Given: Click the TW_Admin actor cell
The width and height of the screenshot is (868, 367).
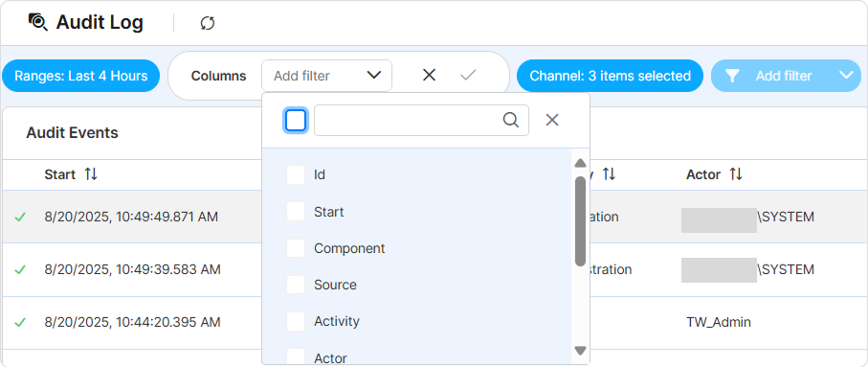Looking at the screenshot, I should pos(719,322).
